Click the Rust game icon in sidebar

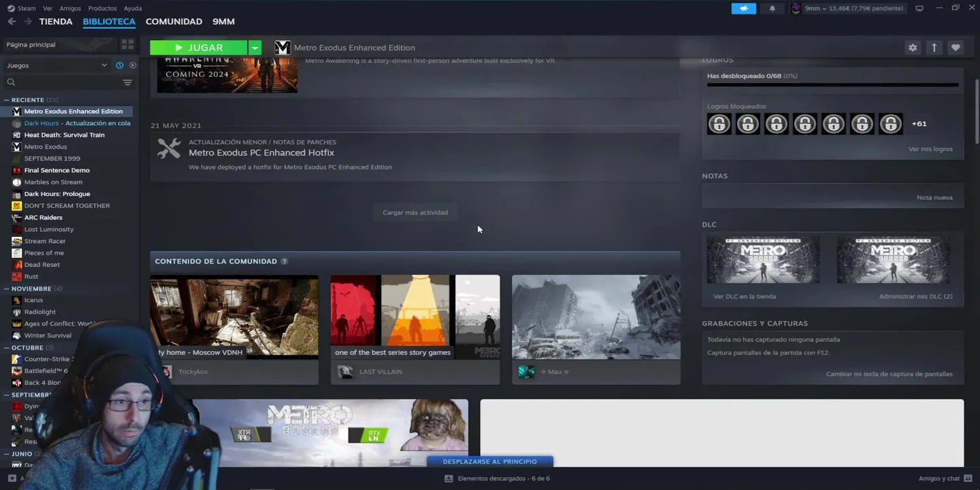coord(17,276)
